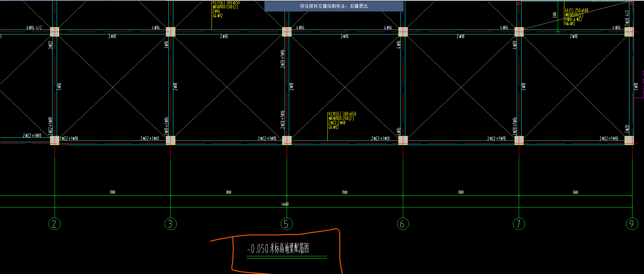This screenshot has height=274, width=644.
Task: Select the column at upper axis 5 intersection
Action: pos(287,32)
